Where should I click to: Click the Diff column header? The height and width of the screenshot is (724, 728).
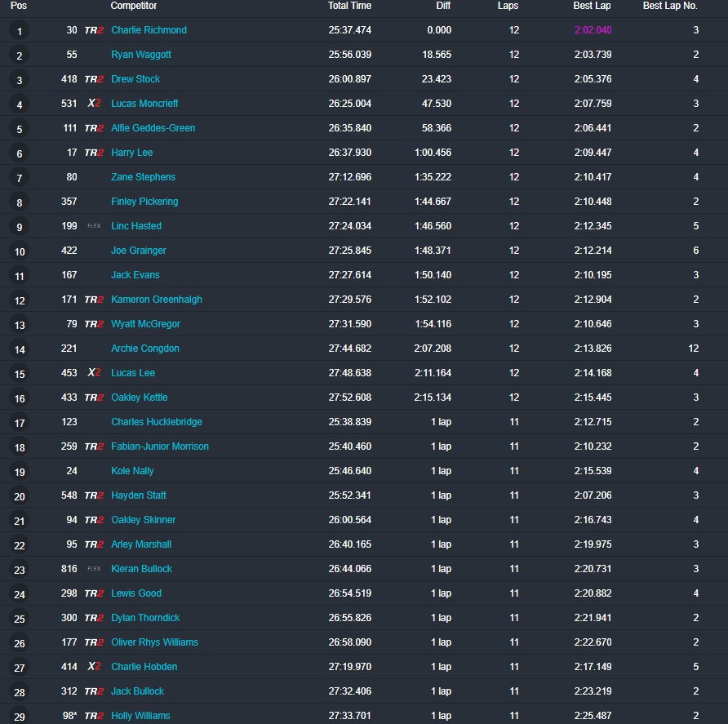point(443,6)
